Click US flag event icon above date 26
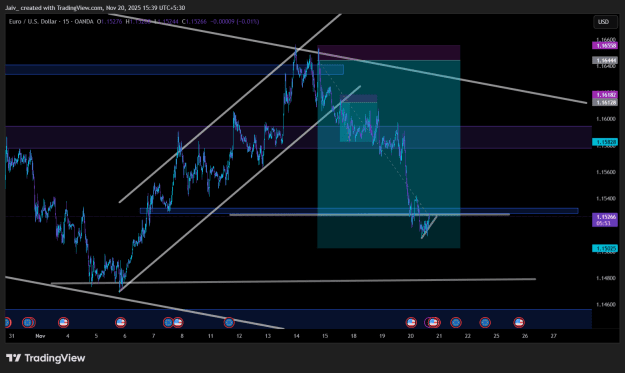 (519, 322)
